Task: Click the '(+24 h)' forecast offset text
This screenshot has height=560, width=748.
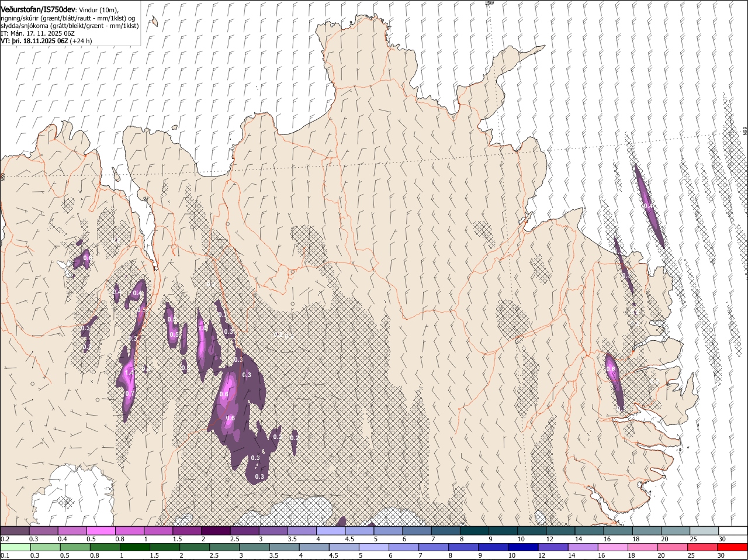Action: click(x=81, y=41)
